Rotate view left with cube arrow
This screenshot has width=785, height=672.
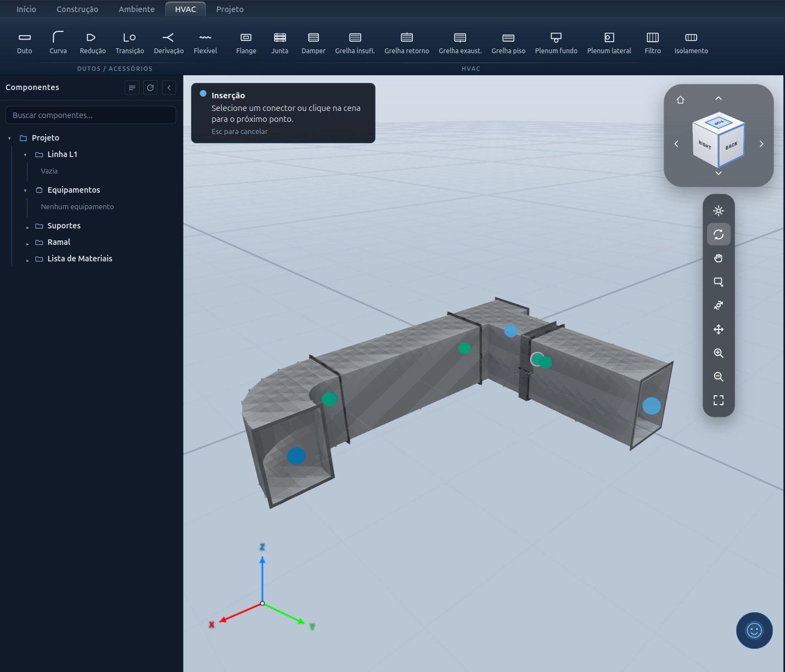pos(676,144)
